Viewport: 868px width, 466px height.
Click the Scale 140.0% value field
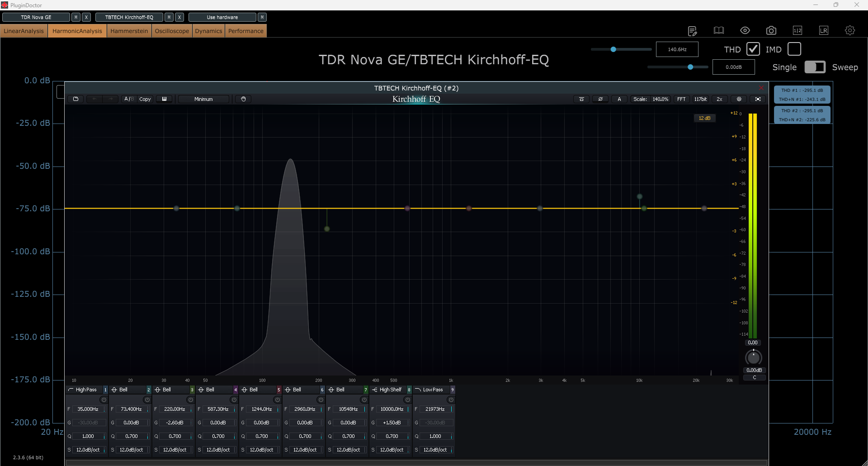tap(660, 99)
